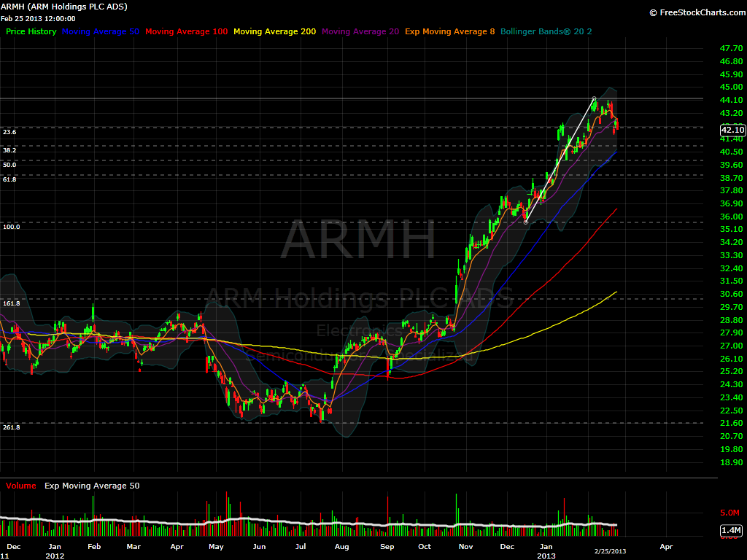Screen dimensions: 747x560
Task: Toggle the 61.8 Fibonacci retracement level
Action: [x=9, y=179]
